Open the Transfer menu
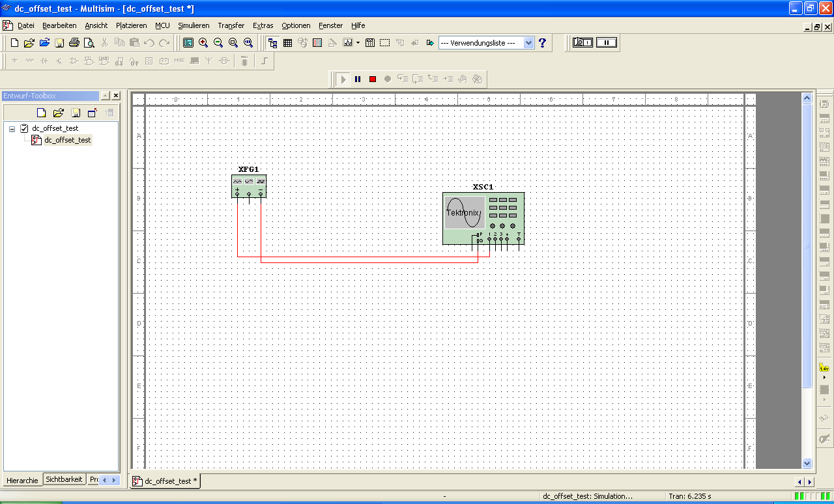 click(x=231, y=25)
